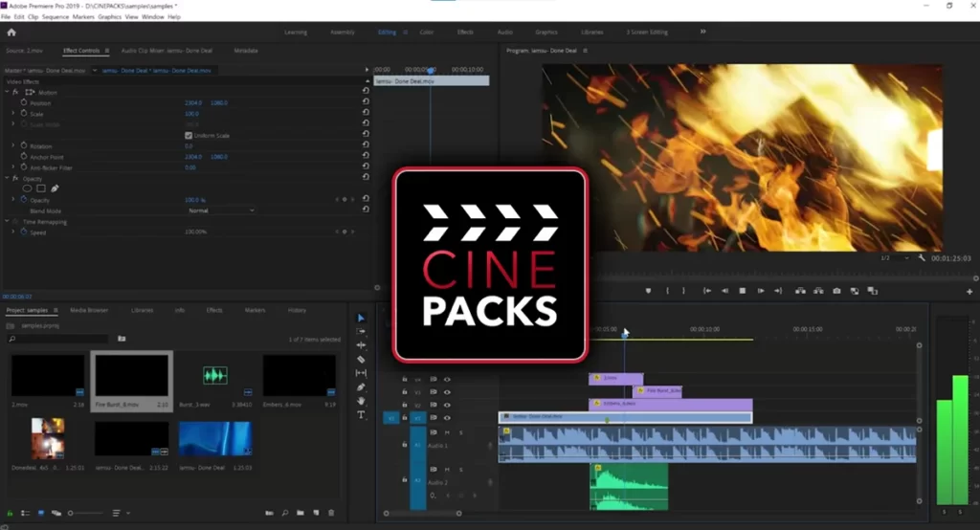Select the Razor tool

pyautogui.click(x=361, y=360)
